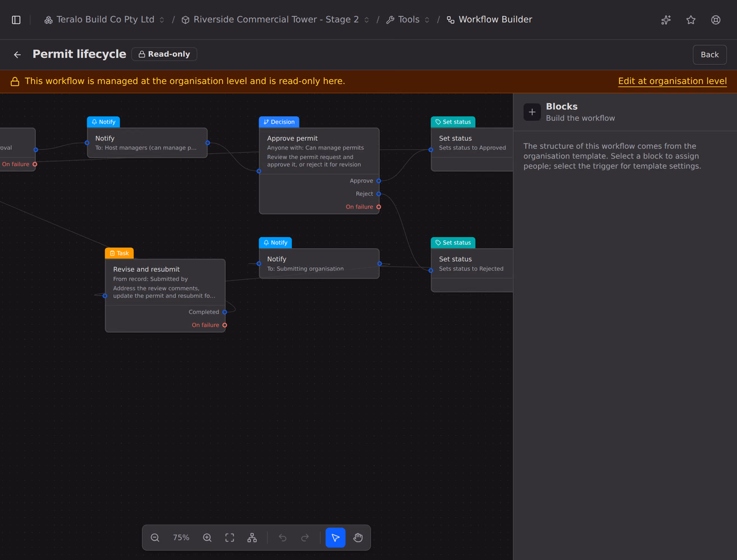Select the pointer selection tool

pyautogui.click(x=335, y=538)
